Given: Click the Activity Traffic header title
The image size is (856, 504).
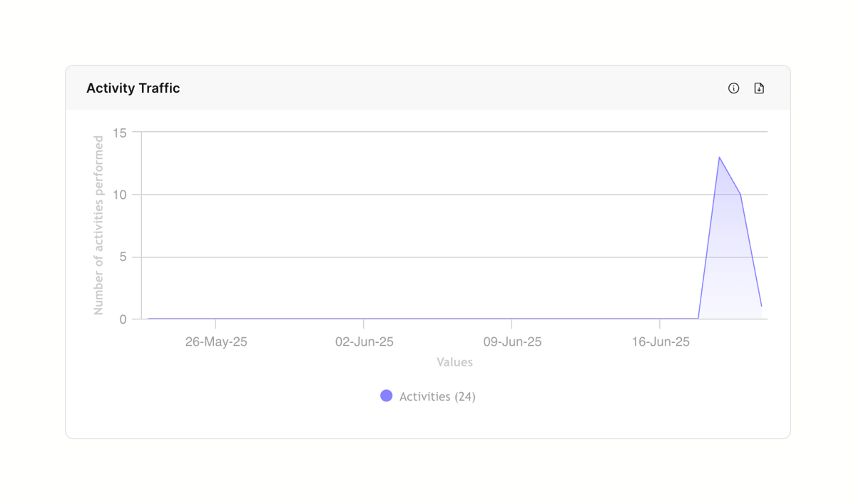Looking at the screenshot, I should click(133, 88).
